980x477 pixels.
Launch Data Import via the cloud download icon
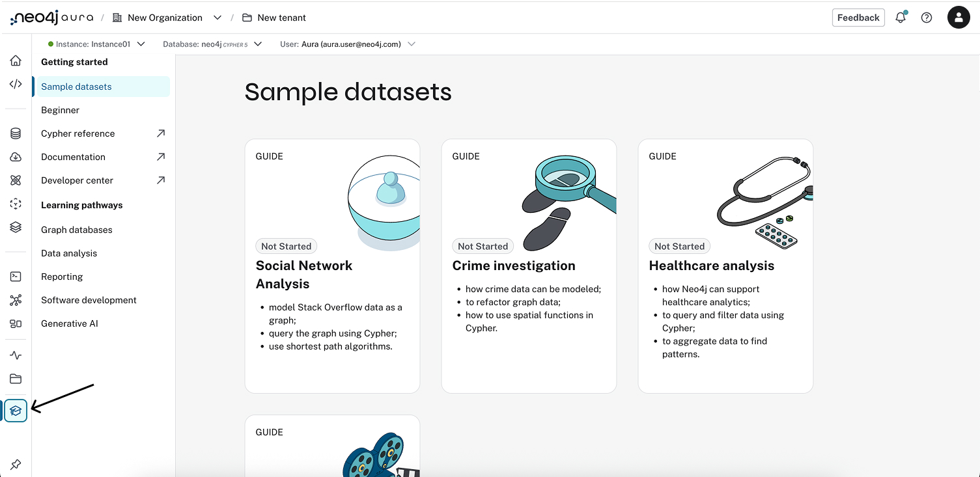pyautogui.click(x=15, y=156)
